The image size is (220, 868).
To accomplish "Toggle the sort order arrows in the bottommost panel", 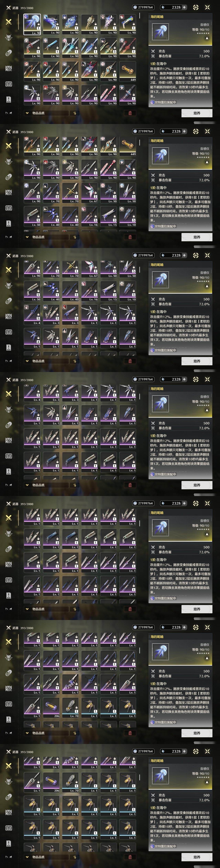I will pyautogui.click(x=74, y=857).
